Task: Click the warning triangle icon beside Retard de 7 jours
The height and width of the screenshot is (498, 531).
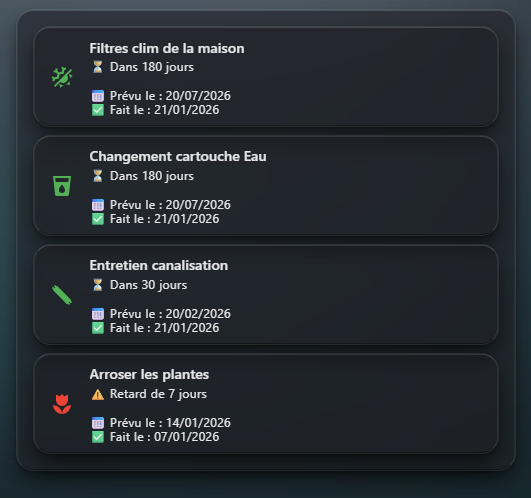Action: pos(98,394)
